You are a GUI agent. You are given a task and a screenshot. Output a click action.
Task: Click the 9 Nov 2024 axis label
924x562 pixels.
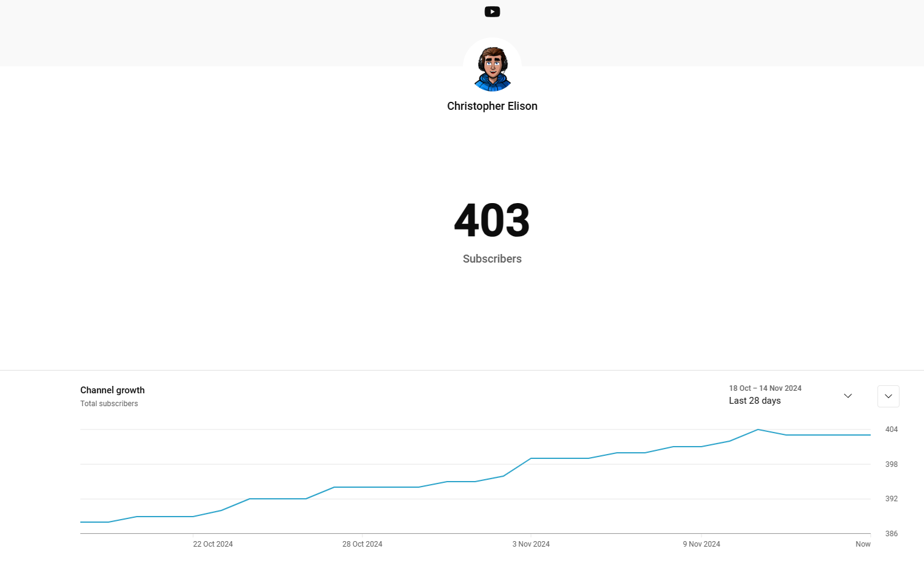(701, 544)
